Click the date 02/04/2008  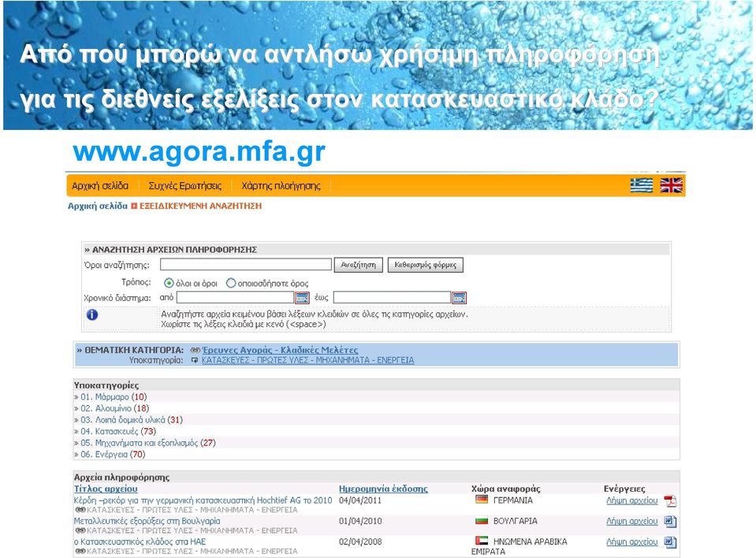(360, 542)
